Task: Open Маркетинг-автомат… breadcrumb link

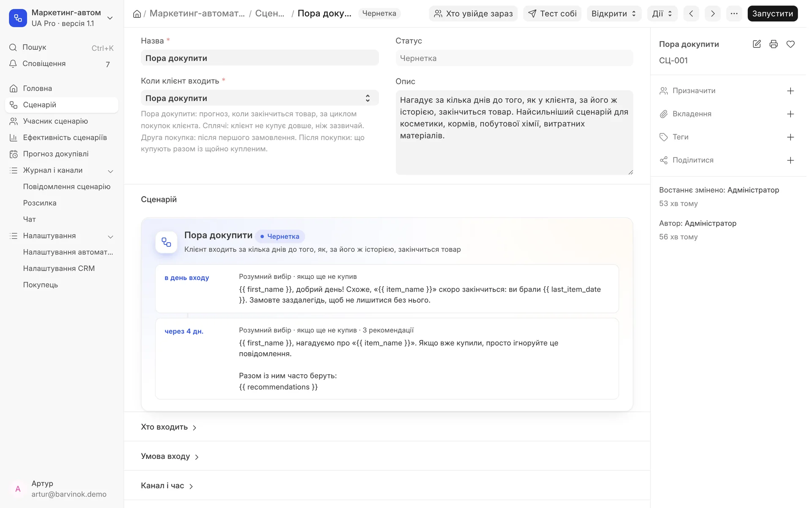Action: 197,14
